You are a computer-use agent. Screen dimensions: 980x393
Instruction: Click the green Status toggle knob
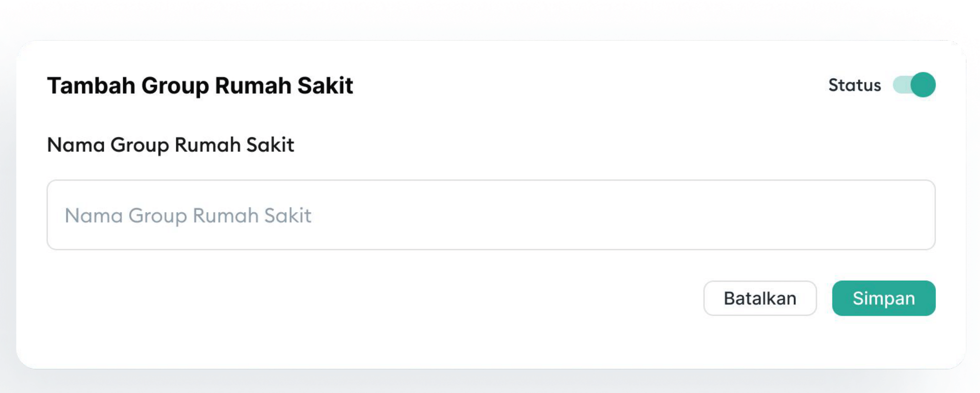click(x=923, y=85)
